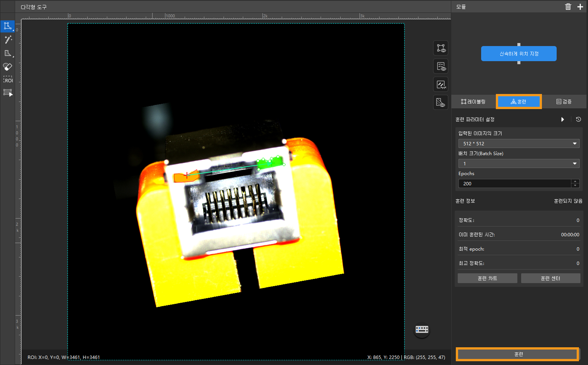Open the 훈련 차트 button
This screenshot has width=588, height=365.
(x=487, y=278)
